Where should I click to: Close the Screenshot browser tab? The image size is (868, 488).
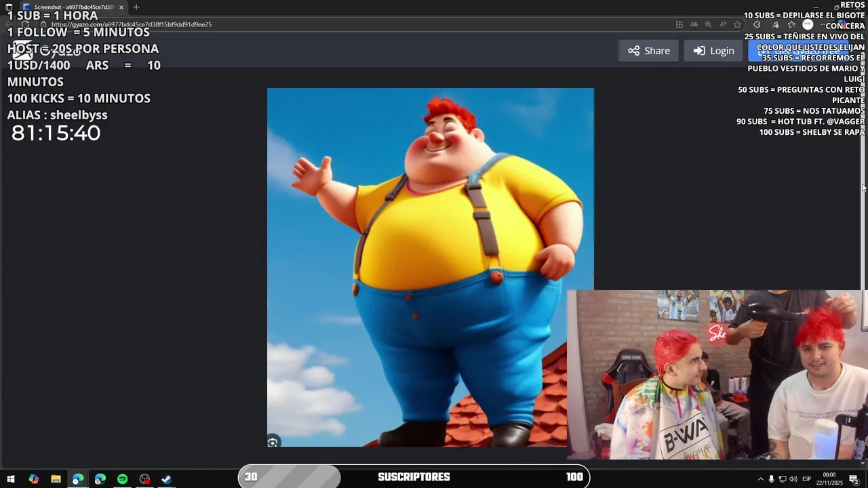click(x=121, y=7)
